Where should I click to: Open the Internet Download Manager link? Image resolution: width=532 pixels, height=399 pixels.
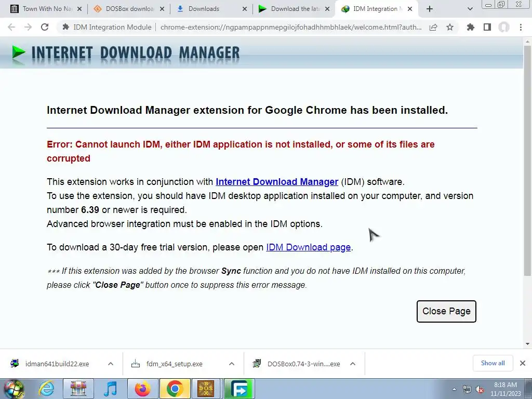tap(277, 182)
